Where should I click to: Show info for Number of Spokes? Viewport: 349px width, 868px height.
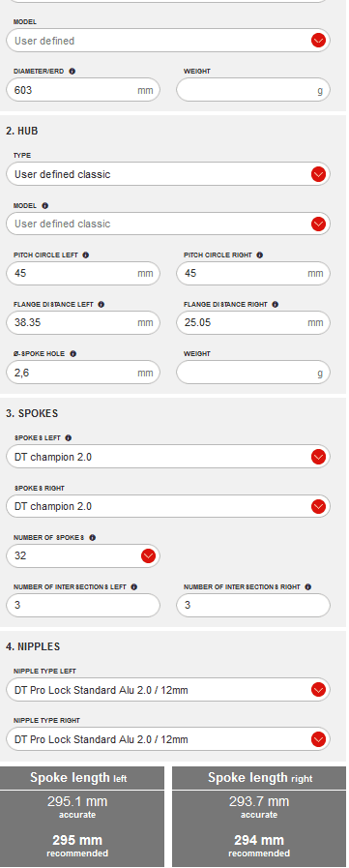point(93,537)
